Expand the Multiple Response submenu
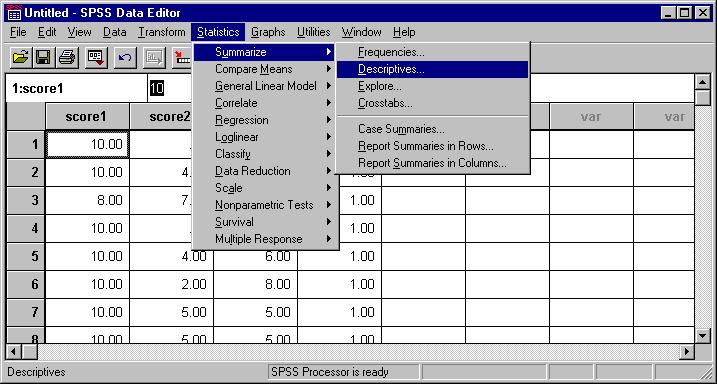717x384 pixels. tap(264, 239)
